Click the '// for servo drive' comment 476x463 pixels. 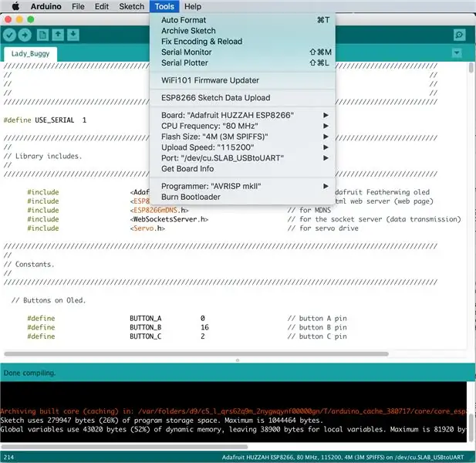322,228
